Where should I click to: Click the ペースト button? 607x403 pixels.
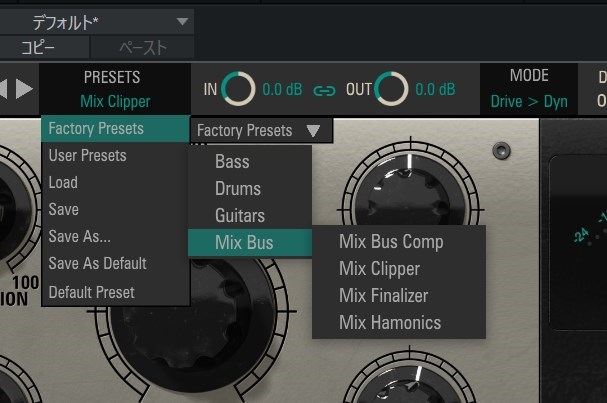pos(141,47)
